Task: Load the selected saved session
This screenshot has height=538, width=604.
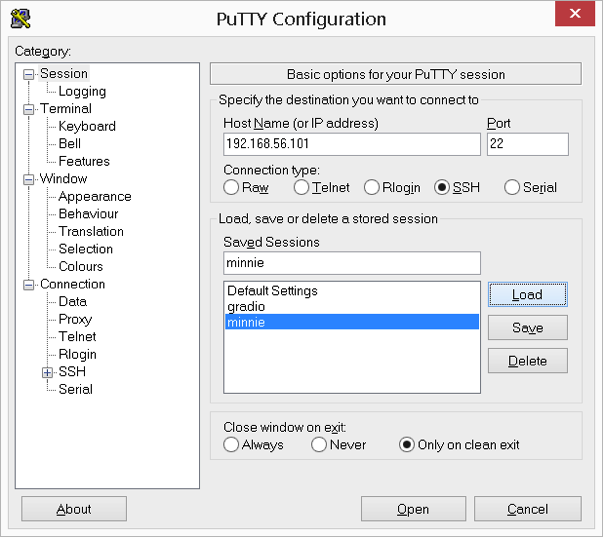Action: click(x=528, y=295)
